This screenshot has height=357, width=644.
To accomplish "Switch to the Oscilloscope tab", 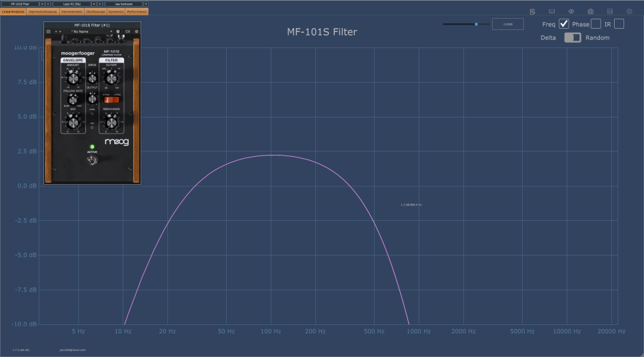I will tap(95, 11).
